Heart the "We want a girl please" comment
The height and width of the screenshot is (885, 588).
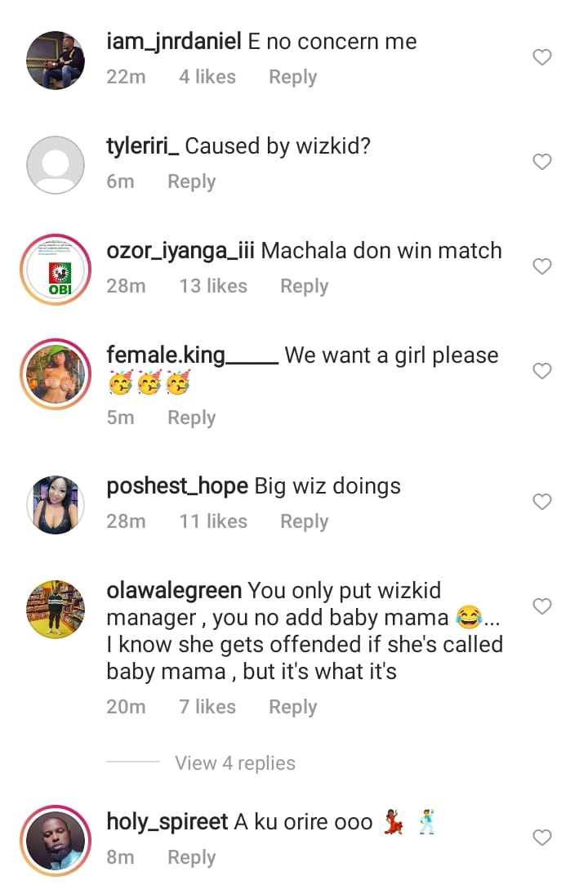point(541,371)
